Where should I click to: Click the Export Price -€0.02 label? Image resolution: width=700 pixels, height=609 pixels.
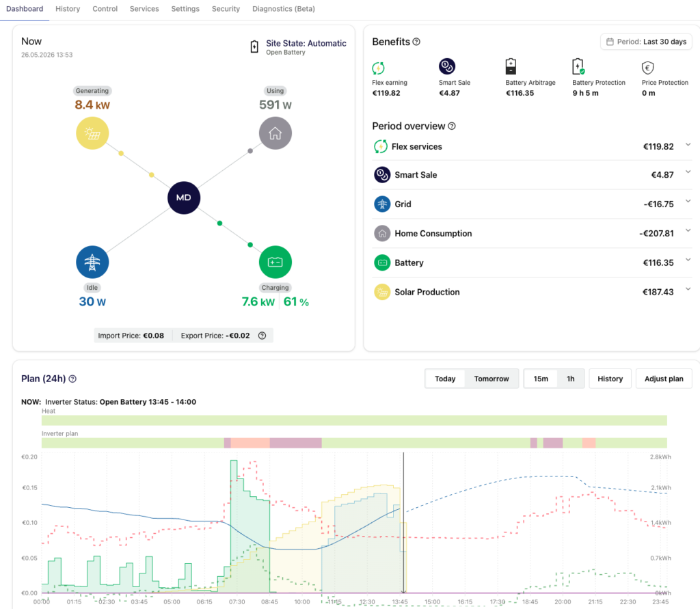coord(215,336)
